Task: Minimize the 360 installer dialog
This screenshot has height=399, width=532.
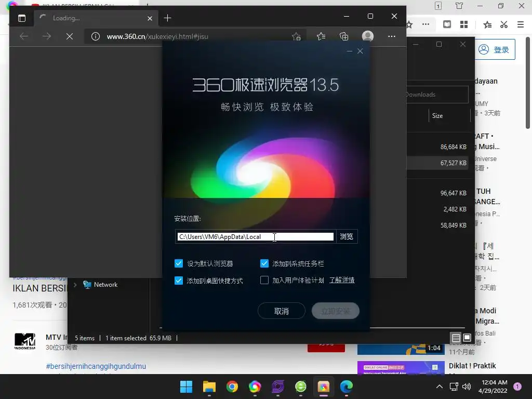Action: tap(350, 51)
